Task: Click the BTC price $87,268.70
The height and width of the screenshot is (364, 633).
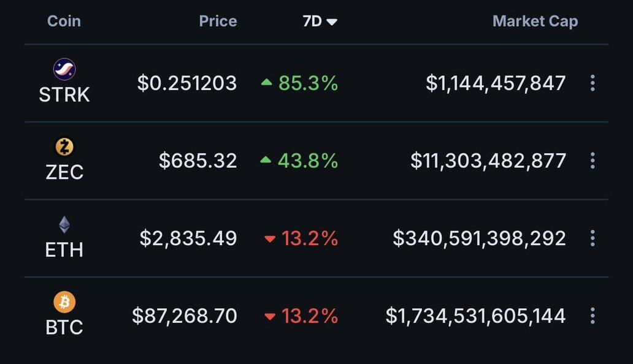Action: [185, 316]
